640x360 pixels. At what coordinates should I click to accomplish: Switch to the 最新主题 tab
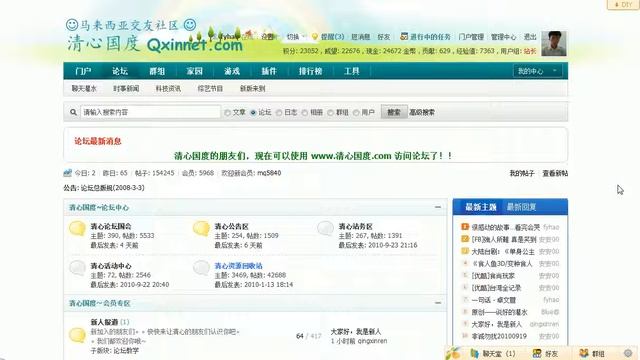click(481, 207)
